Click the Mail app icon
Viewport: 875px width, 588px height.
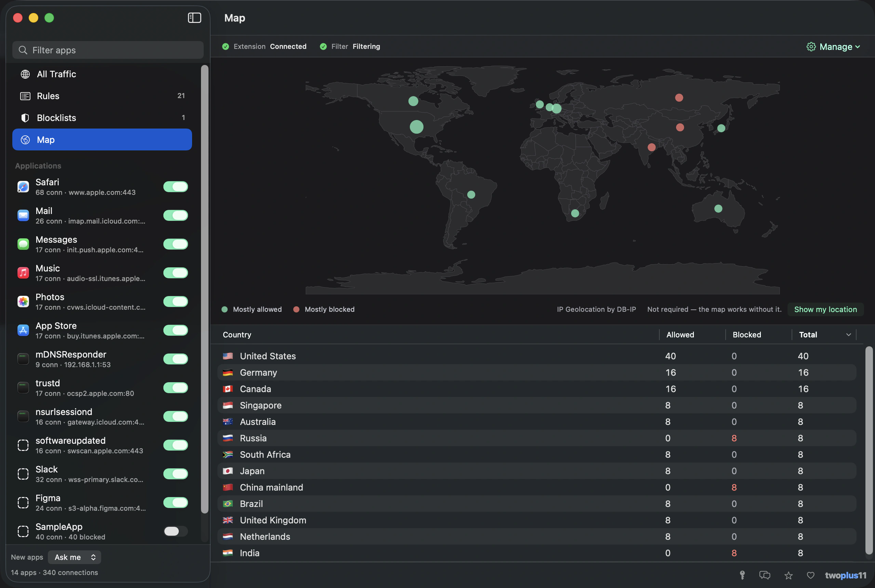click(23, 215)
